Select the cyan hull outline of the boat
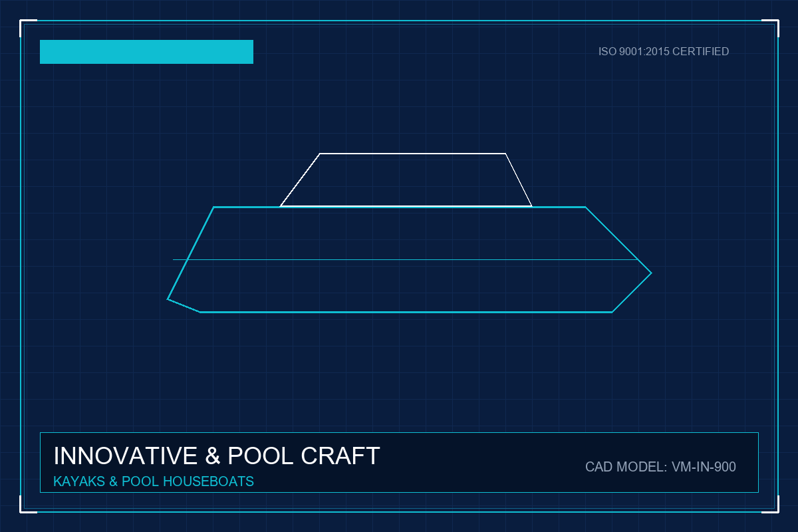 point(409,259)
